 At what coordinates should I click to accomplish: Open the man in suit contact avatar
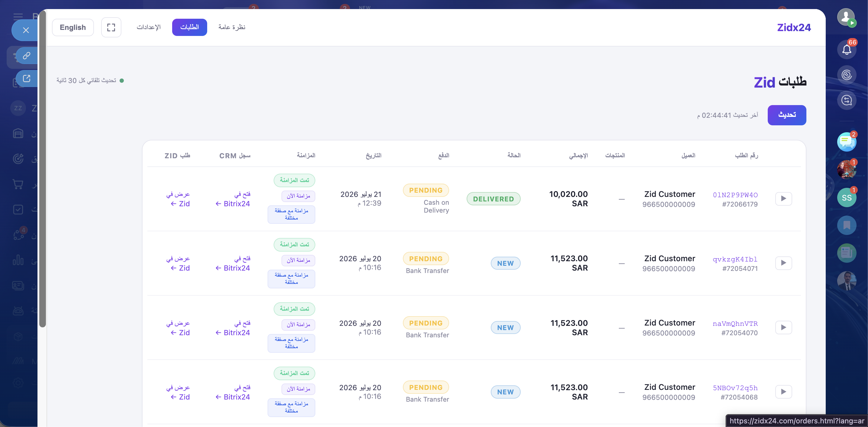point(847,281)
